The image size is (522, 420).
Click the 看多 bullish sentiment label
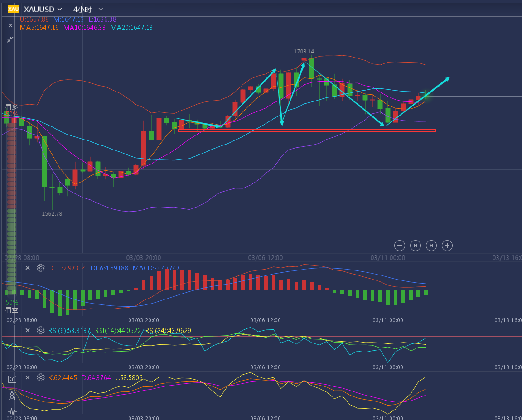12,107
